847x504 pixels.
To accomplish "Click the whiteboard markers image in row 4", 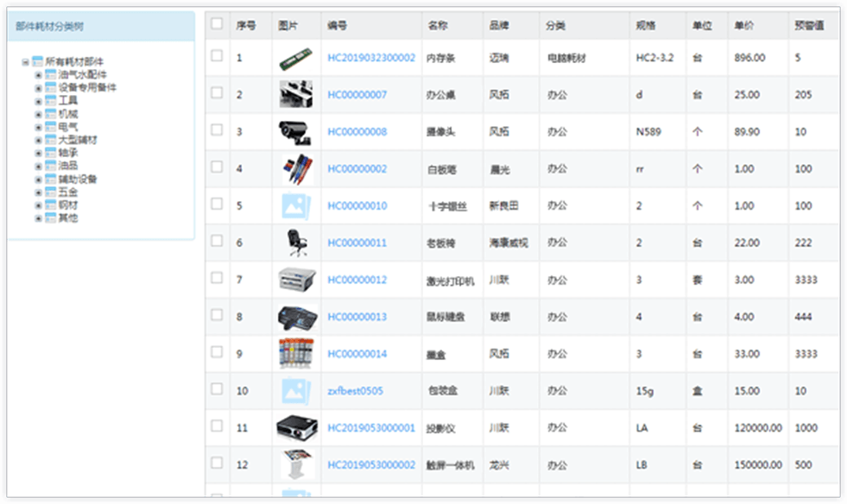I will tap(296, 168).
